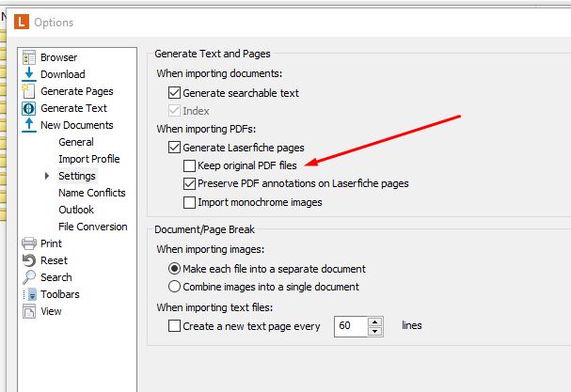Screen dimensions: 571x392
Task: Open the Reset undo icon
Action: pos(29,260)
